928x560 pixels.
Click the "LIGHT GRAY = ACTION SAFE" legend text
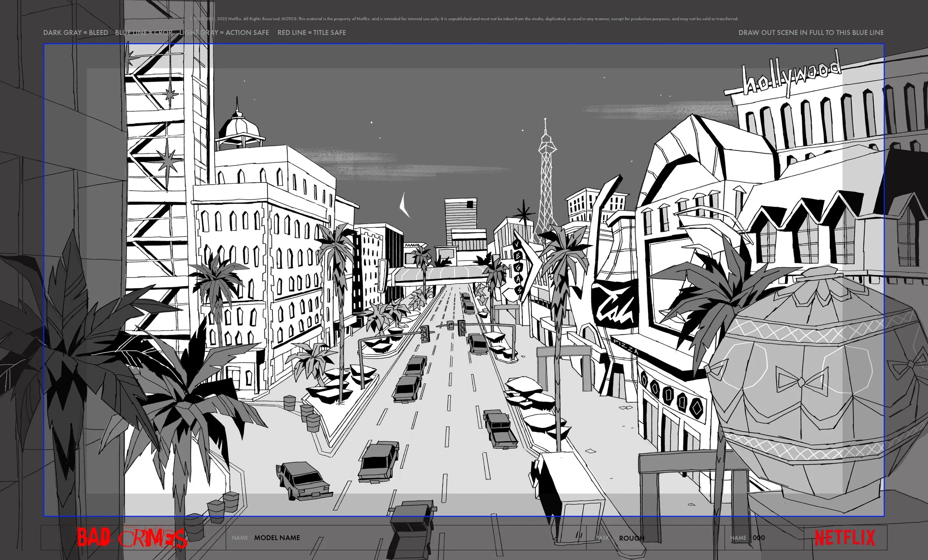[x=224, y=33]
